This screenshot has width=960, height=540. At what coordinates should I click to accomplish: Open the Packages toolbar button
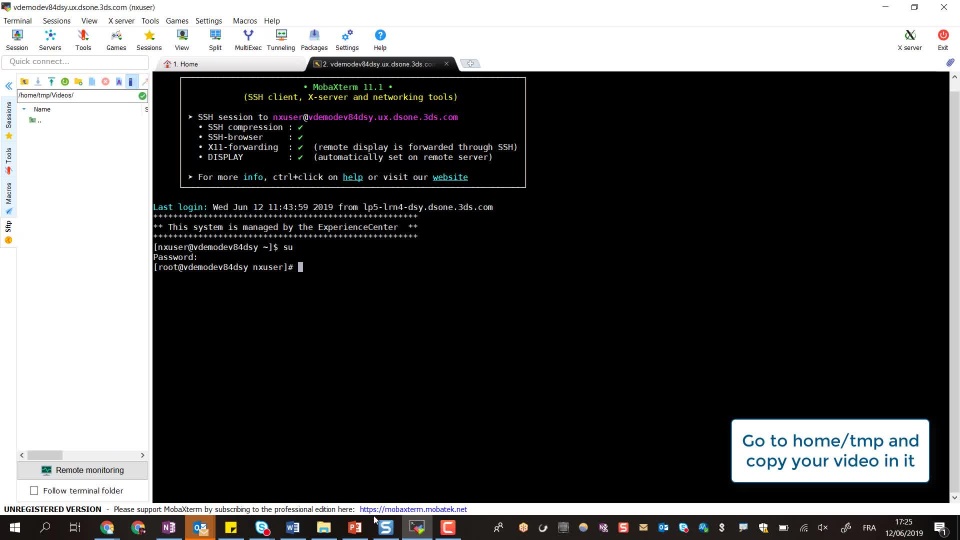[x=314, y=40]
